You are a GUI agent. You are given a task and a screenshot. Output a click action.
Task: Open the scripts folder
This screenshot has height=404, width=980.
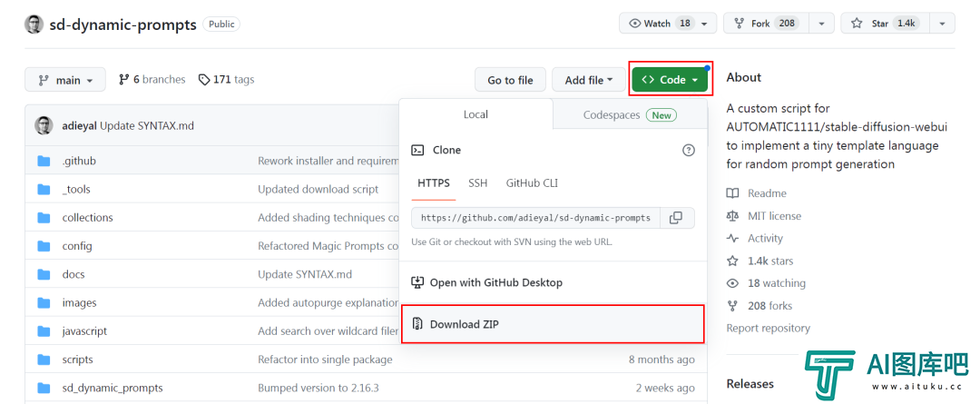77,360
